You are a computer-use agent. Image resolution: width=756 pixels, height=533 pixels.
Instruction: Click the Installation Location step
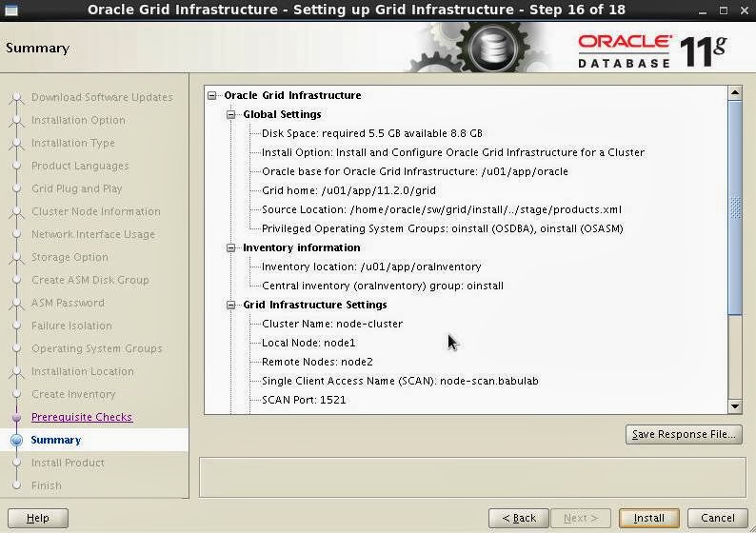point(83,371)
